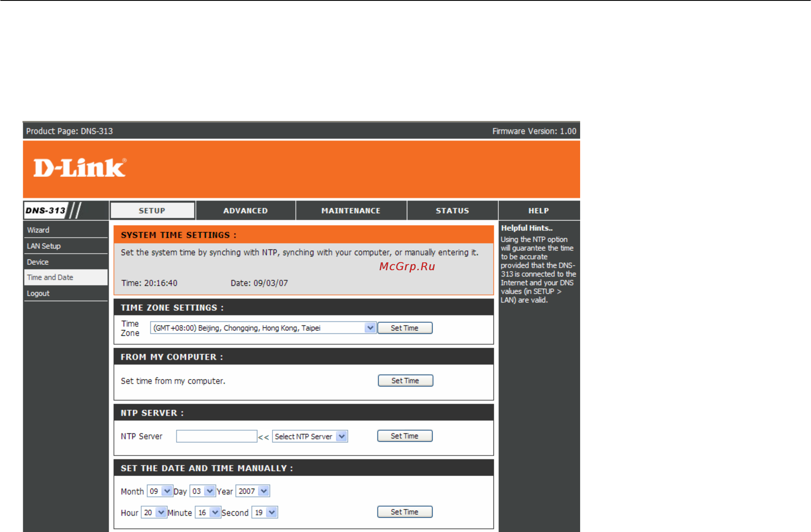Click the Firmware Version: 1.00 text
The height and width of the screenshot is (532, 811).
click(x=534, y=131)
